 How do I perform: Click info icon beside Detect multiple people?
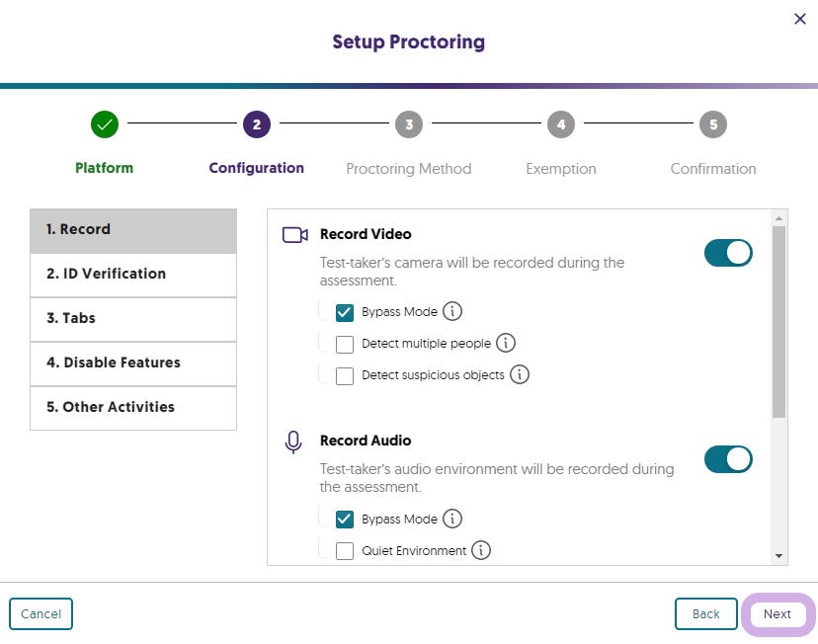point(505,341)
